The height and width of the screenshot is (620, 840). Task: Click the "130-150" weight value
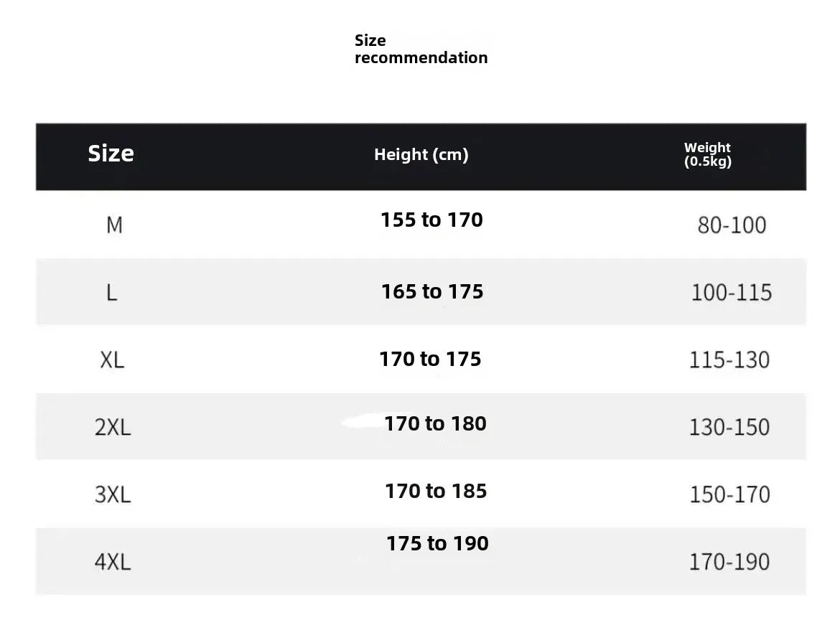tap(729, 427)
